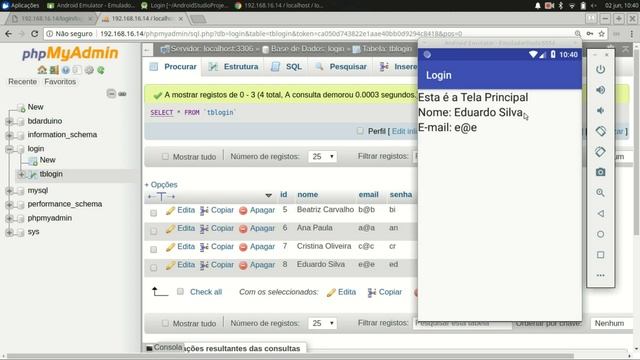
Task: Open Consola panel at bottom
Action: pos(164,347)
